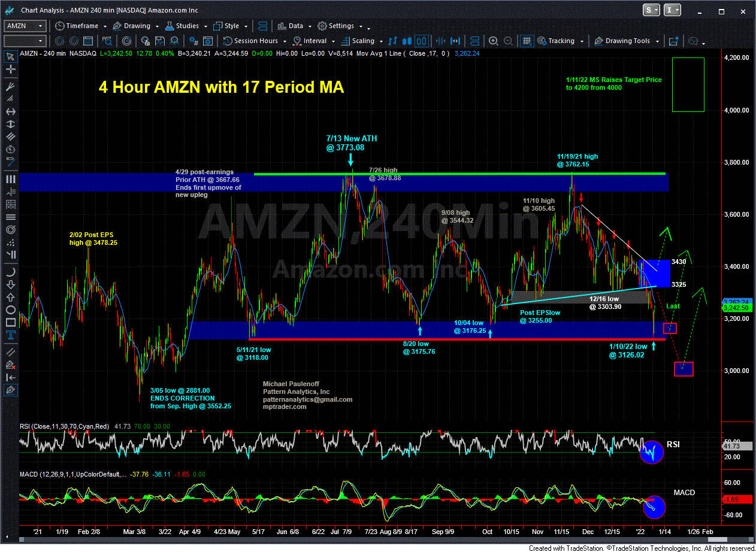Select the horizontal triple-line tool
This screenshot has height=552, width=756.
(x=10, y=217)
